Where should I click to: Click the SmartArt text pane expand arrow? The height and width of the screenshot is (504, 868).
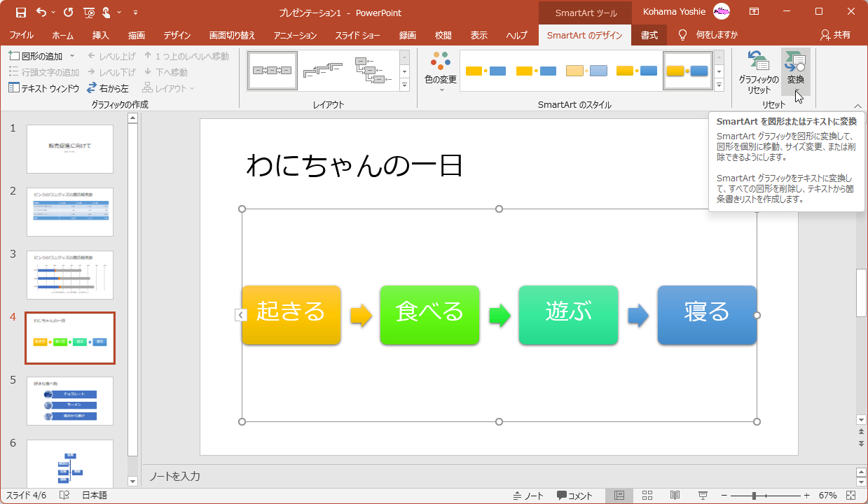tap(240, 315)
